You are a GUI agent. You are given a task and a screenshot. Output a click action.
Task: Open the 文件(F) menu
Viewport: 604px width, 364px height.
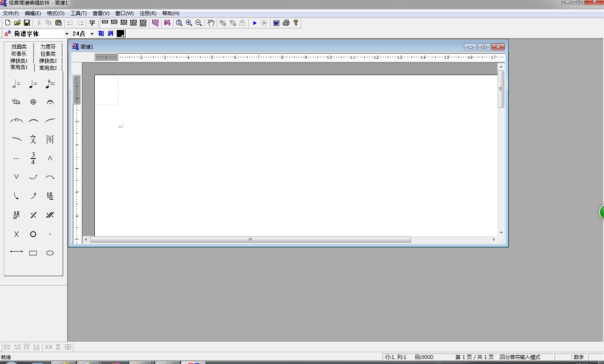point(11,13)
